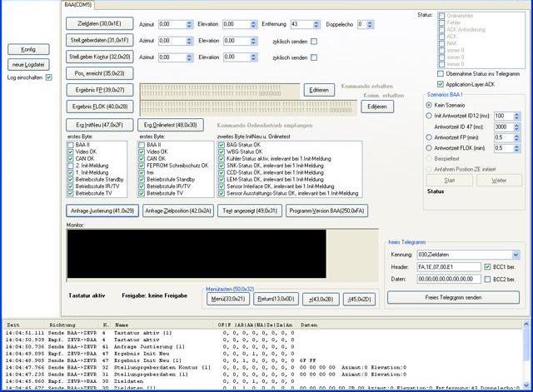Click the Return(13,0x0D) key button

(276, 299)
